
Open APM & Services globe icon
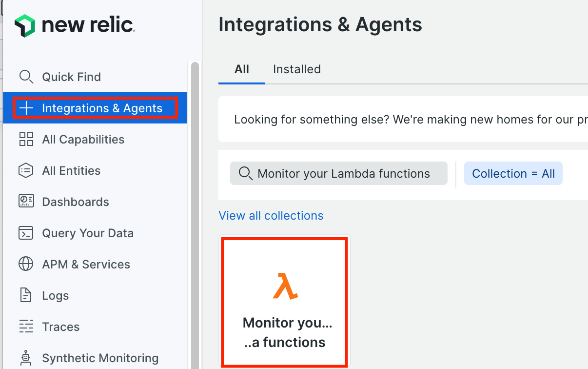point(26,264)
